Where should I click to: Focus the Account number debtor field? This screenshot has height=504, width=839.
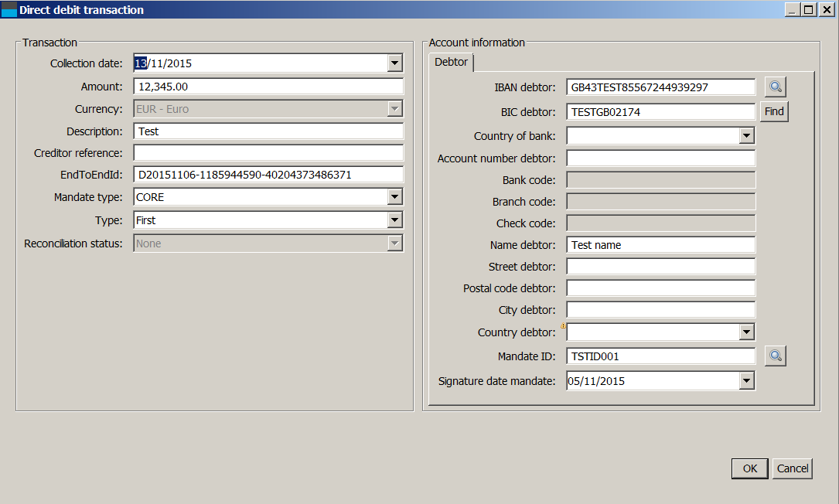tap(661, 158)
